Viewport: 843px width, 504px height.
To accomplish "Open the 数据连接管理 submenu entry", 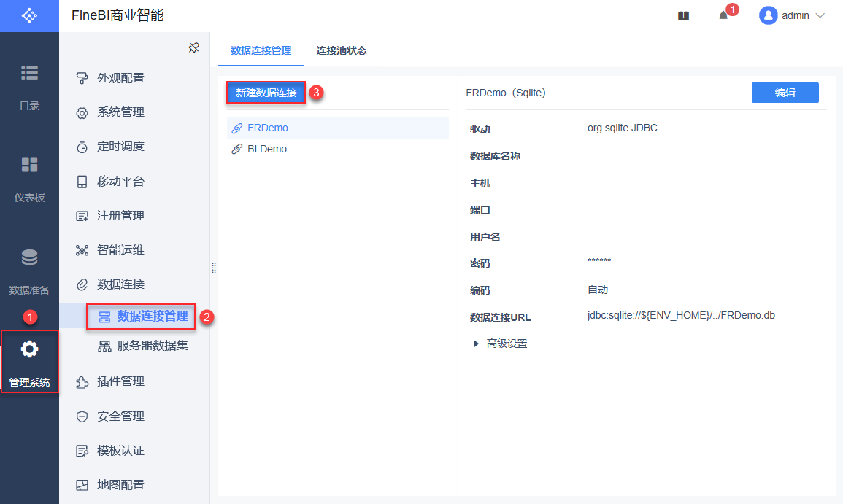I will coord(152,317).
